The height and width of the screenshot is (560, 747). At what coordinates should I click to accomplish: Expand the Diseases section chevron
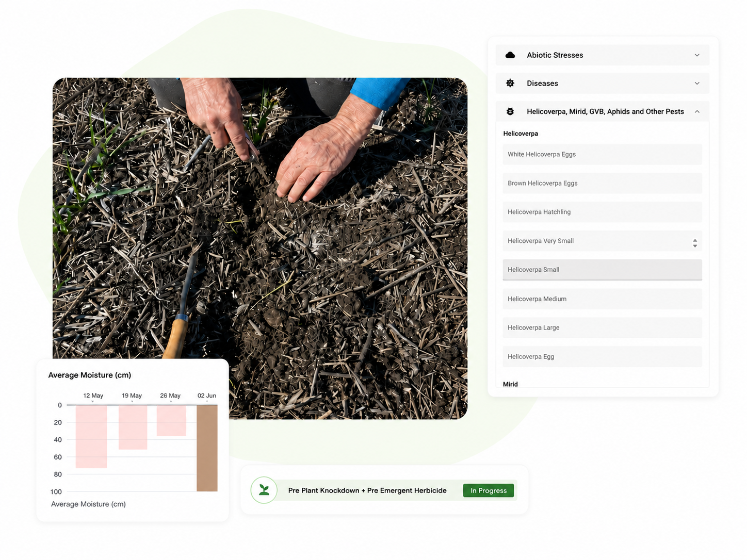click(x=697, y=83)
